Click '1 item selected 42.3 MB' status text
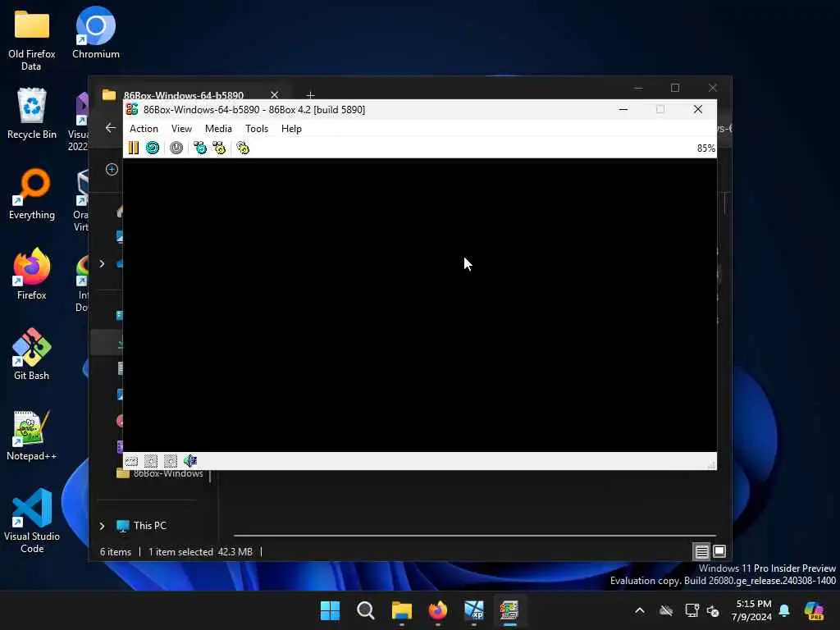This screenshot has width=840, height=630. pos(200,552)
